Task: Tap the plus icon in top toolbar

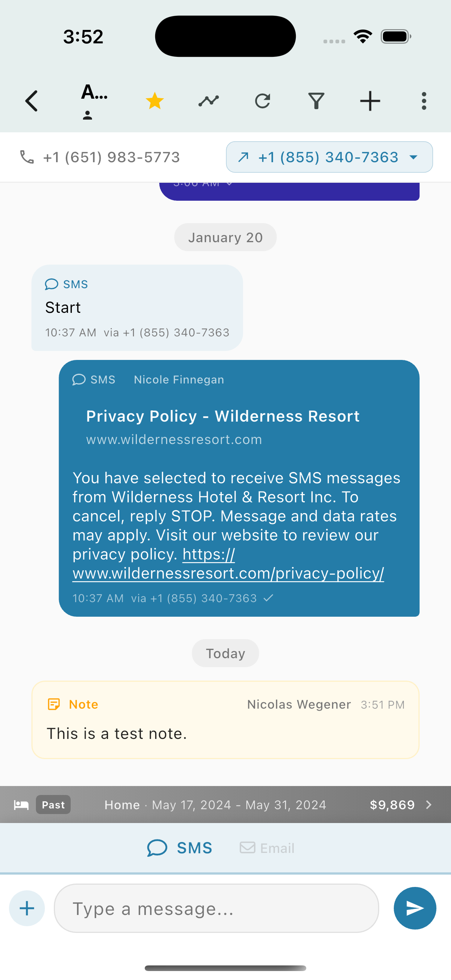Action: pyautogui.click(x=370, y=101)
